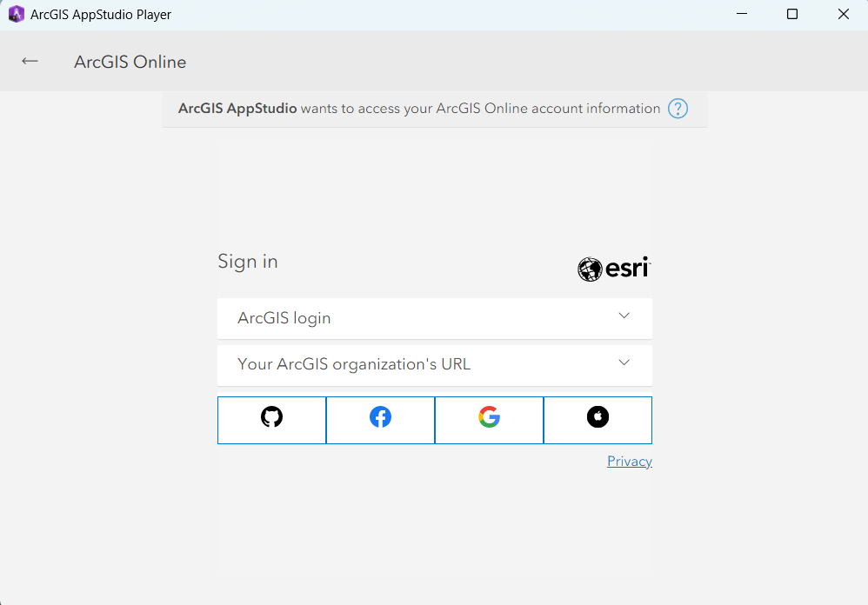This screenshot has width=868, height=605.
Task: Go back using the left arrow
Action: (30, 61)
